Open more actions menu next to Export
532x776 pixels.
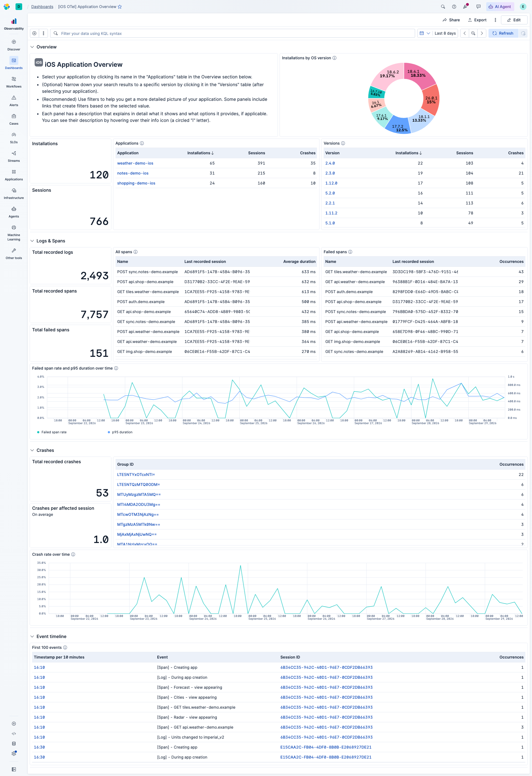point(495,20)
